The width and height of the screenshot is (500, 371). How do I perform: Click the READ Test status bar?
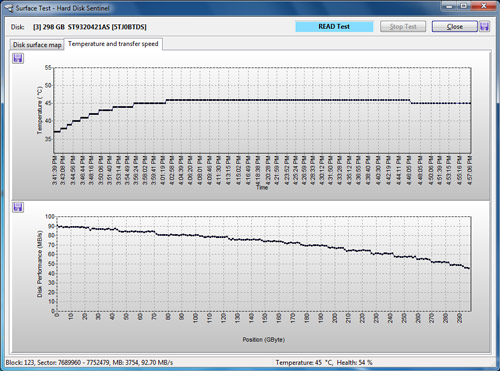[334, 26]
